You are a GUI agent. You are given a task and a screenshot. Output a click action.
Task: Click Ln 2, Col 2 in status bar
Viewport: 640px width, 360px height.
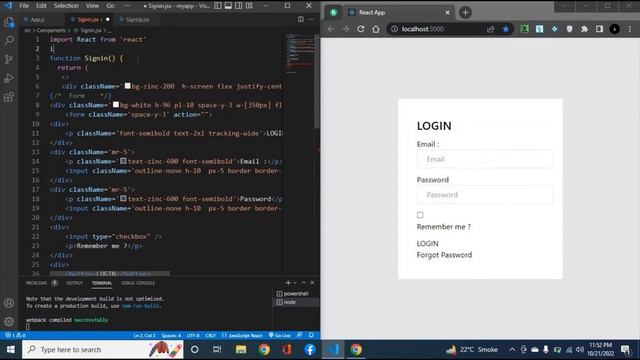(x=144, y=335)
